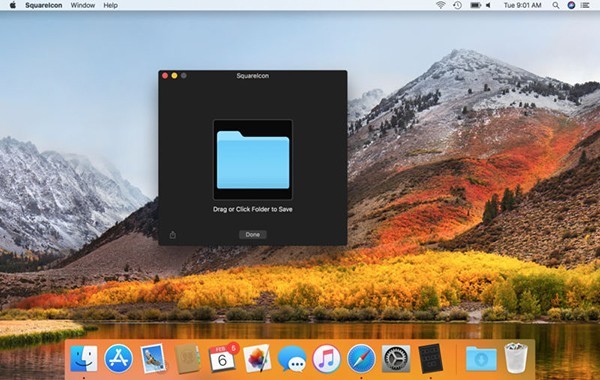Click the clock showing Tue 9:01 AM
Screen dimensions: 600x380
click(522, 5)
